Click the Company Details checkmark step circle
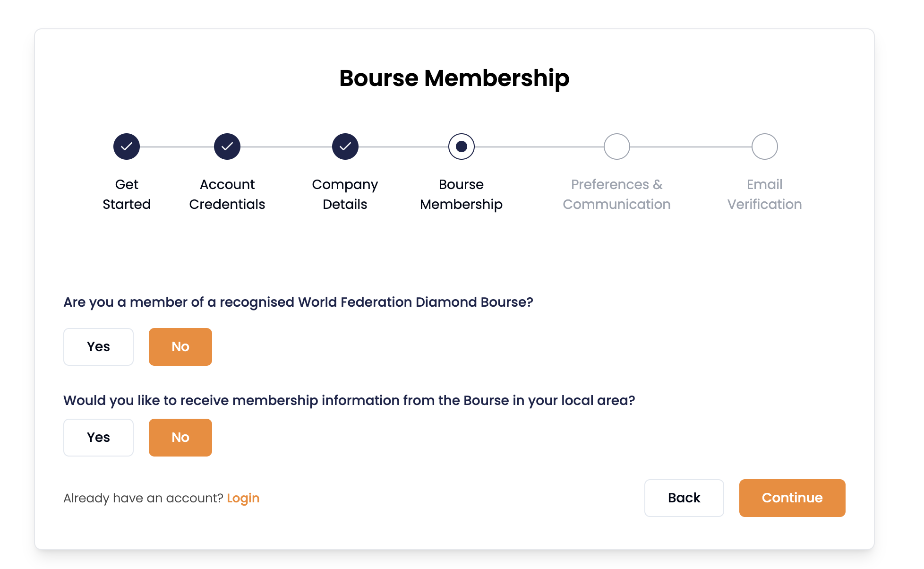This screenshot has width=924, height=569. point(345,147)
